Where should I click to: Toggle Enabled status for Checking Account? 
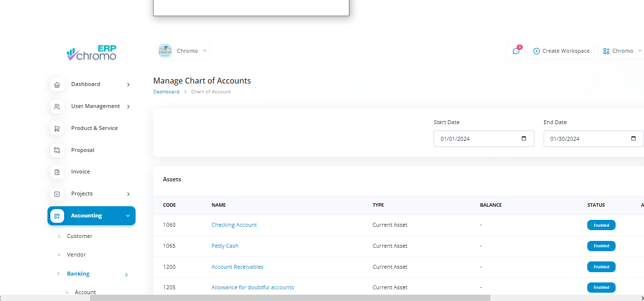point(601,225)
